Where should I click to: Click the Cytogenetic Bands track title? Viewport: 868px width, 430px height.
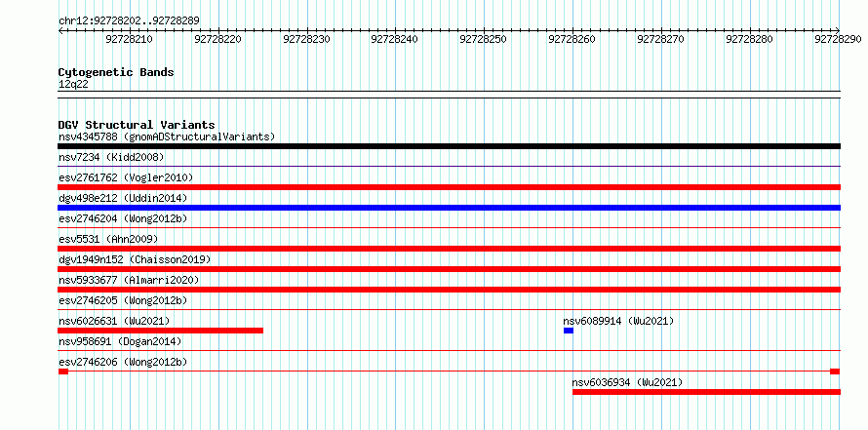point(116,72)
